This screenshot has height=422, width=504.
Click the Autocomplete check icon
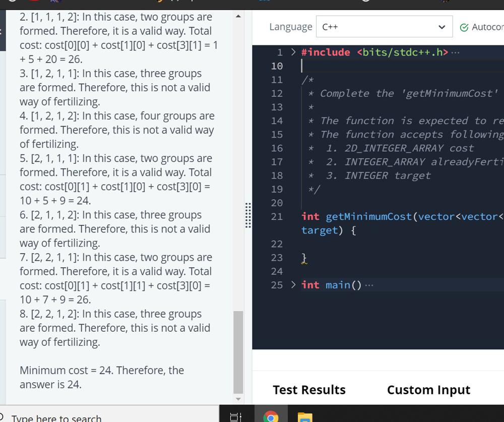click(464, 28)
